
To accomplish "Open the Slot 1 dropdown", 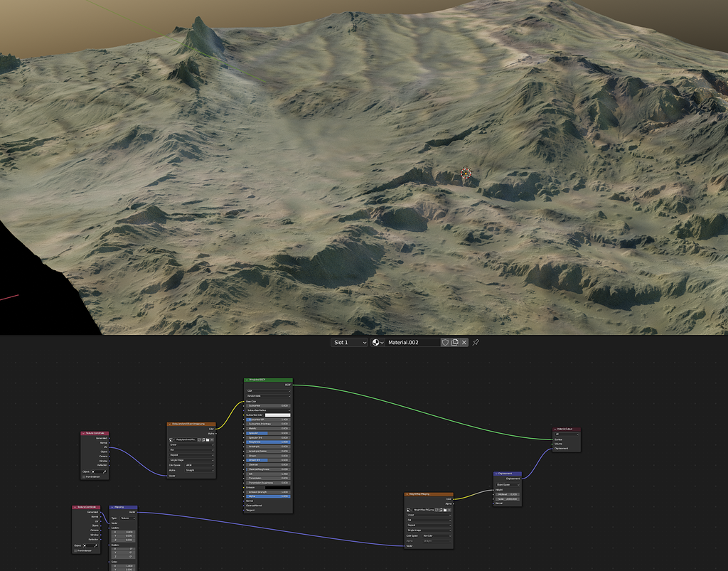I will pos(349,343).
